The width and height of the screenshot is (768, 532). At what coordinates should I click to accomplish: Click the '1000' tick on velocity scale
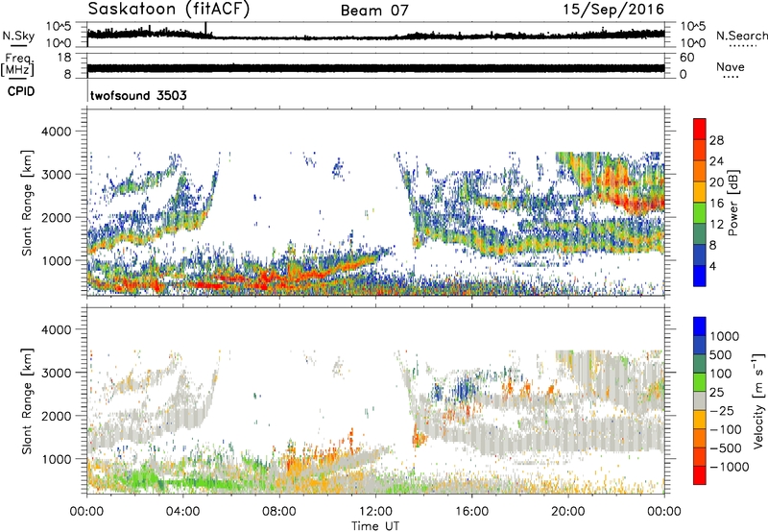coord(725,336)
